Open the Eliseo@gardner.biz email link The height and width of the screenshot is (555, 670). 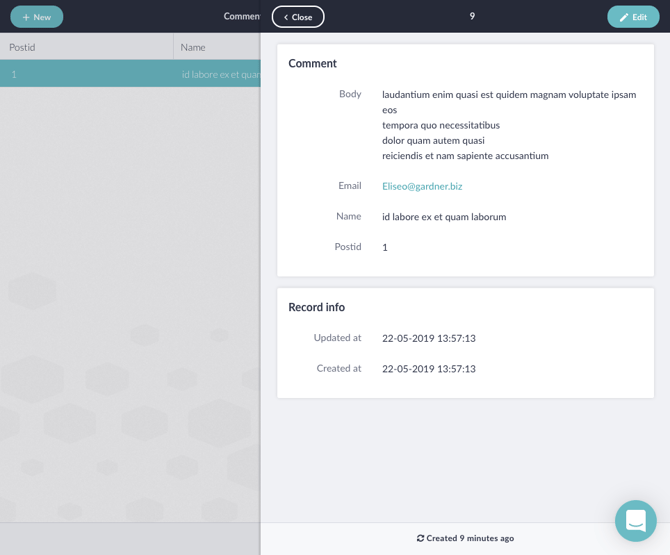[x=422, y=186]
